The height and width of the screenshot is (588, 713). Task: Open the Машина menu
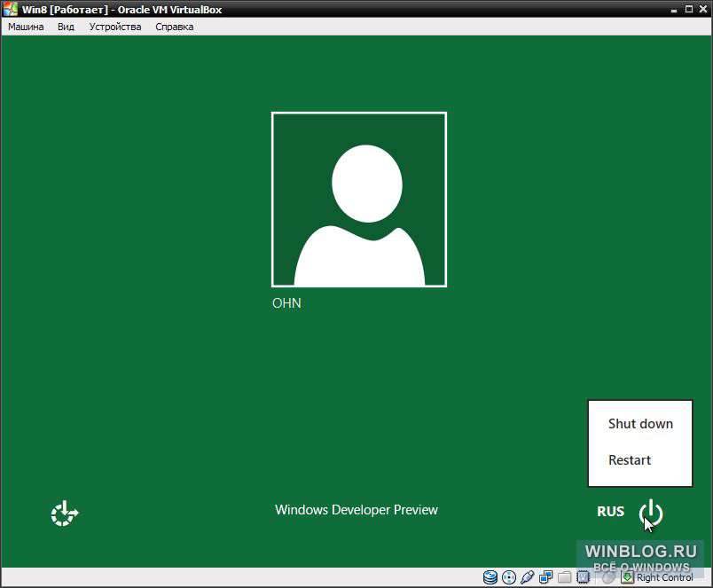(x=26, y=27)
